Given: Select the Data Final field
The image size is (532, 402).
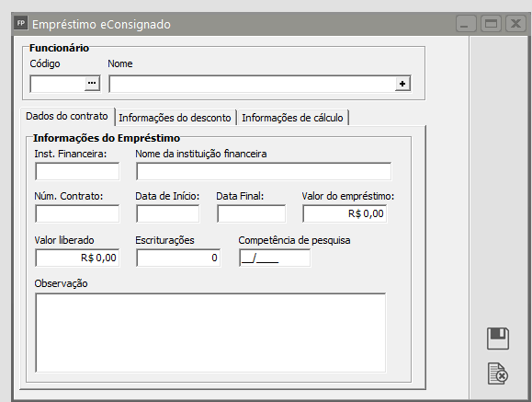Looking at the screenshot, I should point(252,213).
